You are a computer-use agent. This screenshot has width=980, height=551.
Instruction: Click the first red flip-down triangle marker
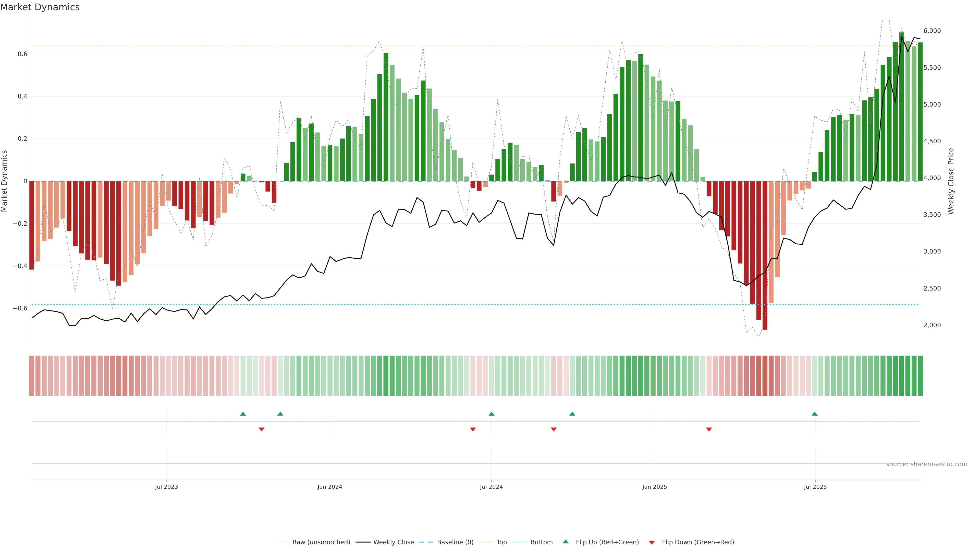point(261,429)
